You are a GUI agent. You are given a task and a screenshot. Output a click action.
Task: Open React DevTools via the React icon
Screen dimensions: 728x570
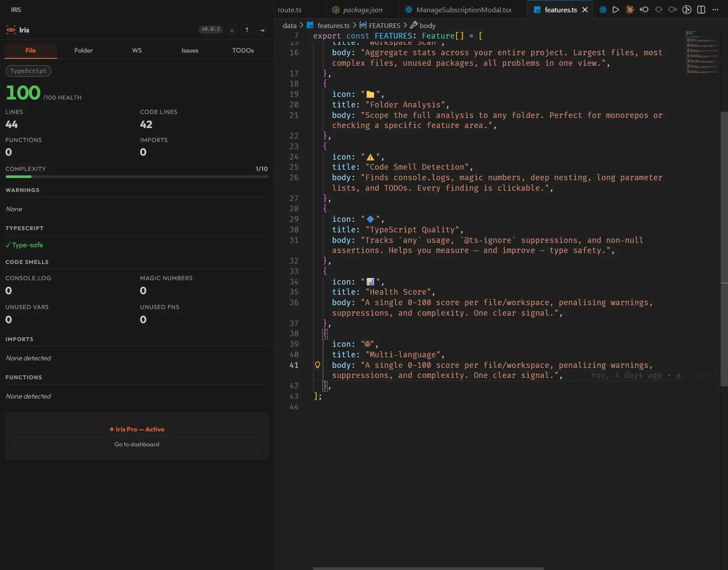602,9
